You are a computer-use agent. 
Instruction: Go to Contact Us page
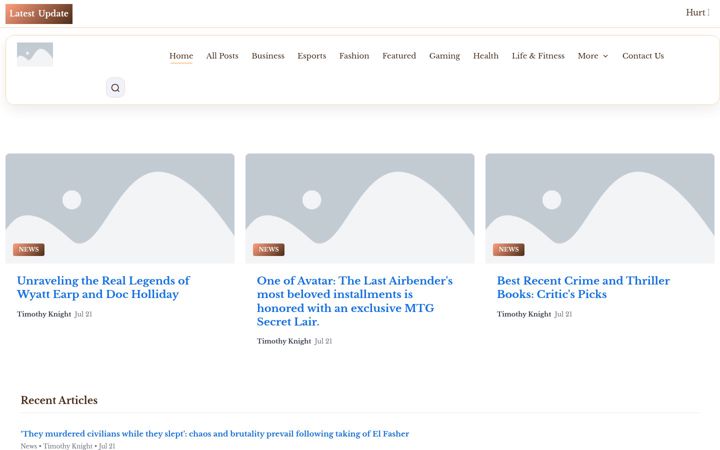tap(643, 56)
